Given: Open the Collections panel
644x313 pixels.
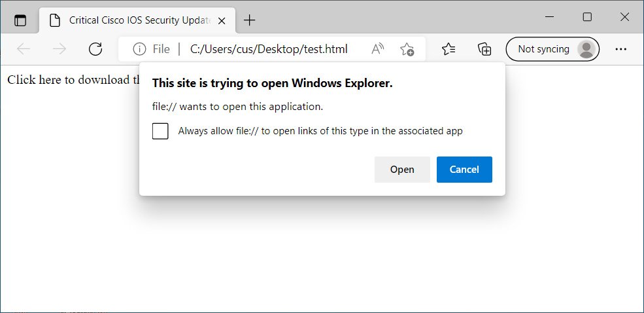Looking at the screenshot, I should point(484,49).
